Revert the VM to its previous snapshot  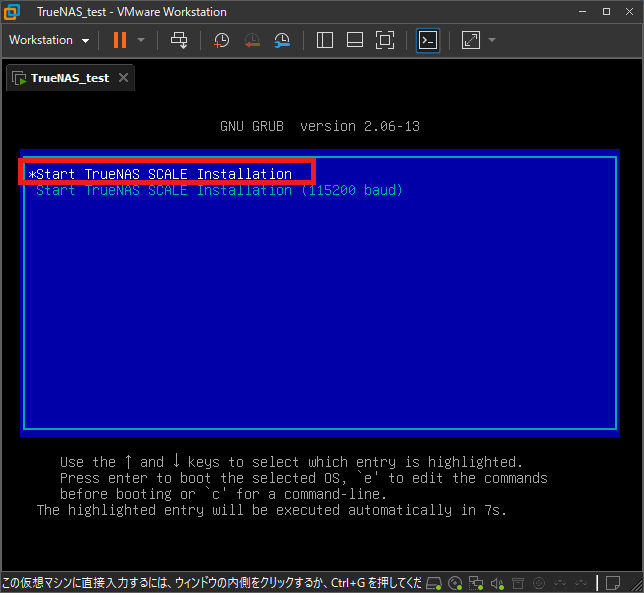click(x=252, y=40)
